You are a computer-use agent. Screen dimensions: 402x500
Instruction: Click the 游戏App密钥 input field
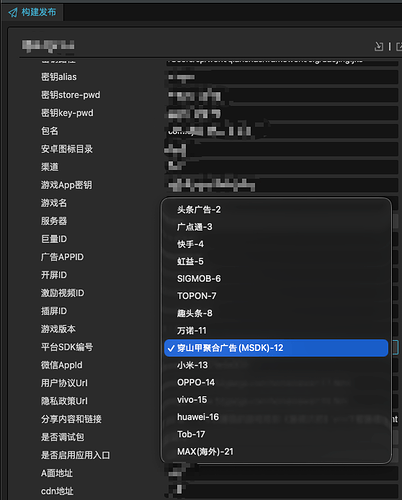(x=282, y=185)
